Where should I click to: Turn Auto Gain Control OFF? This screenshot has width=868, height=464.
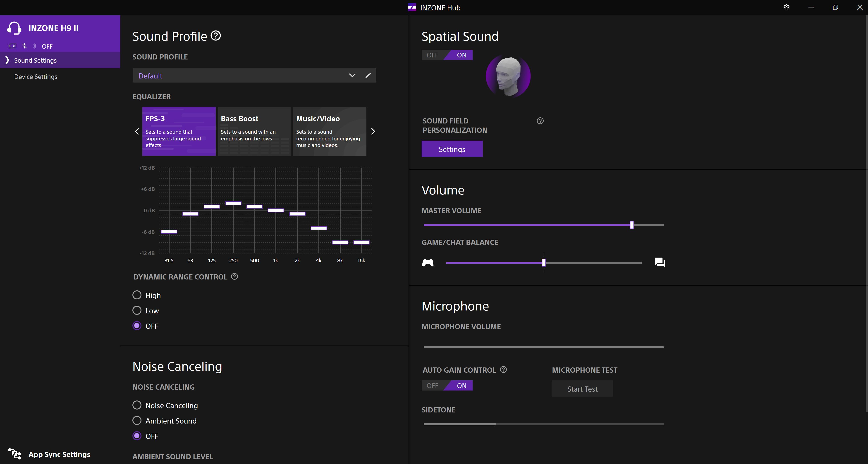tap(432, 386)
